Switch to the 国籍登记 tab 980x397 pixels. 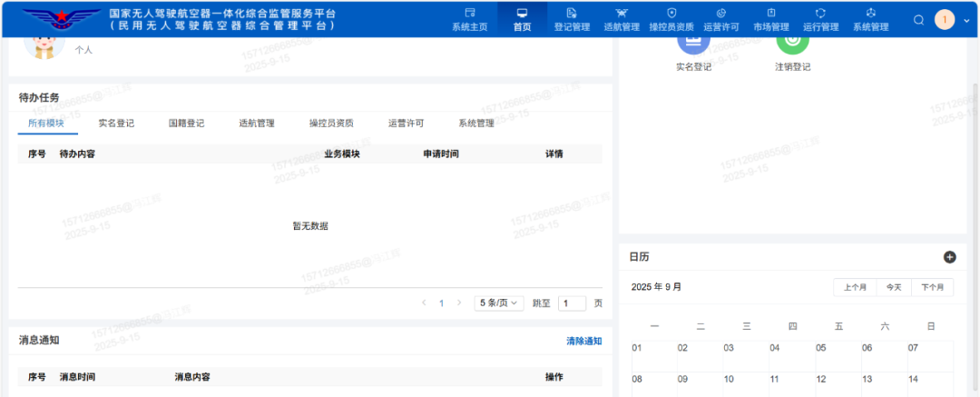(x=186, y=124)
